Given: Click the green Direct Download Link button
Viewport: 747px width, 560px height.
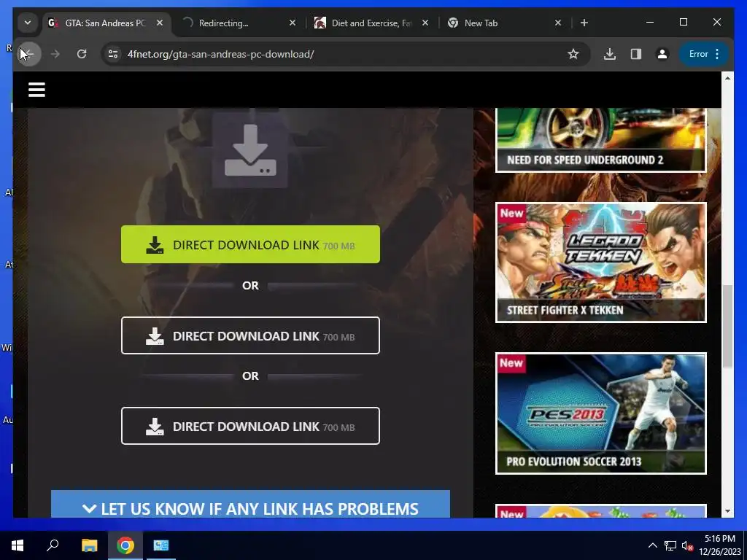Looking at the screenshot, I should tap(251, 244).
